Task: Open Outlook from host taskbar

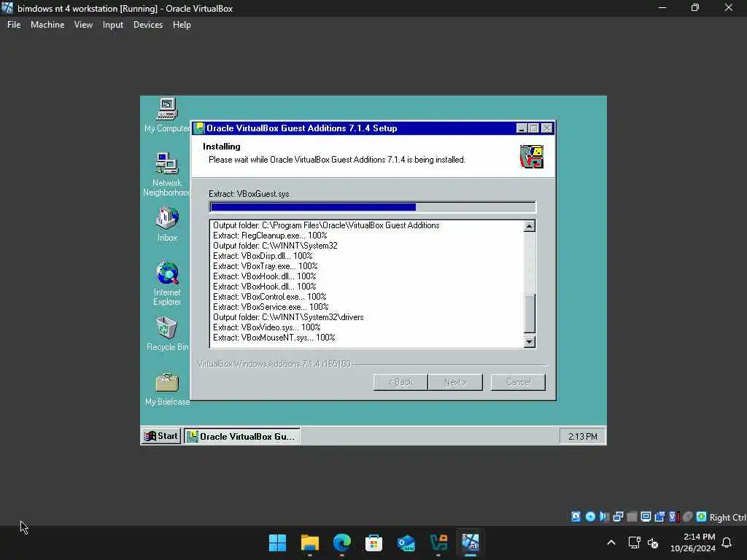Action: coord(406,542)
